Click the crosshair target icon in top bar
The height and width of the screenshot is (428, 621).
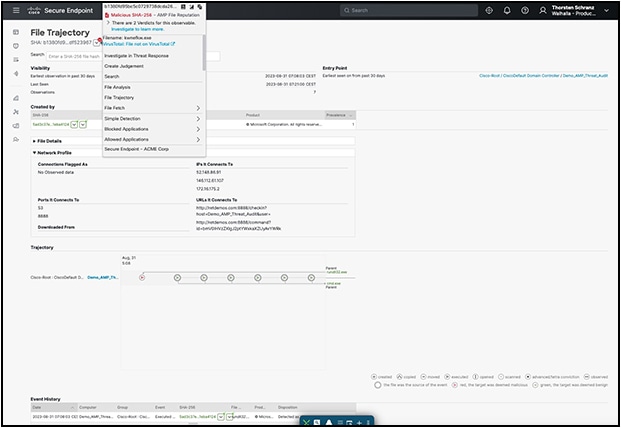coord(489,11)
